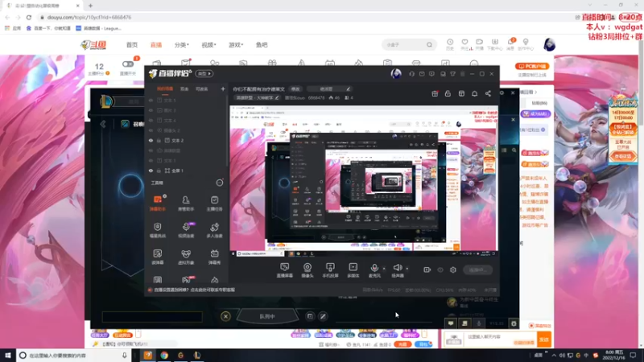
Task: Toggle lock on 文本 2 layer
Action: (159, 140)
